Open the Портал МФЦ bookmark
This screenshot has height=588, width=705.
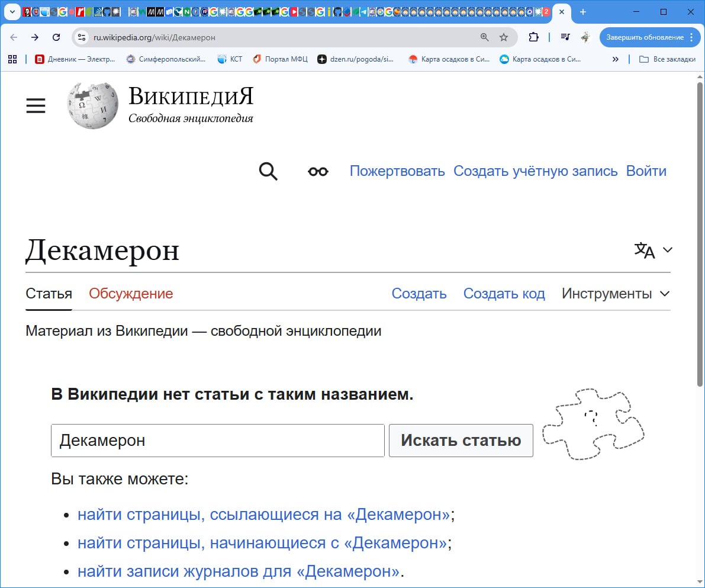click(x=280, y=59)
